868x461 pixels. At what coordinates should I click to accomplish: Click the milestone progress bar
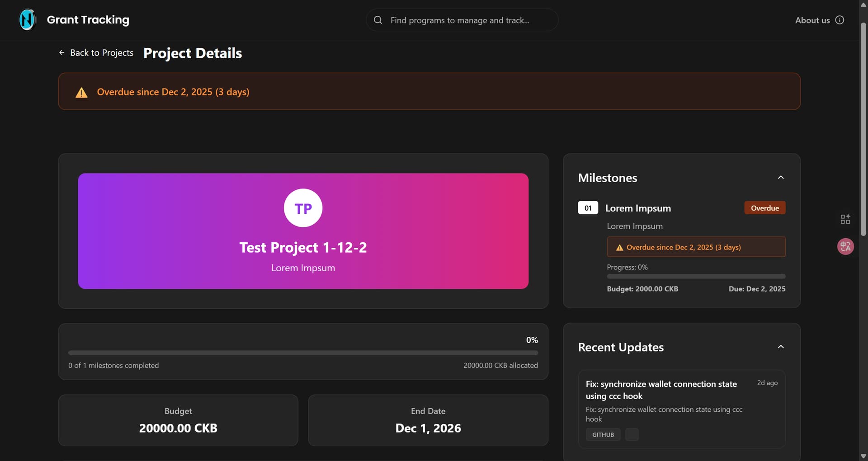click(696, 276)
